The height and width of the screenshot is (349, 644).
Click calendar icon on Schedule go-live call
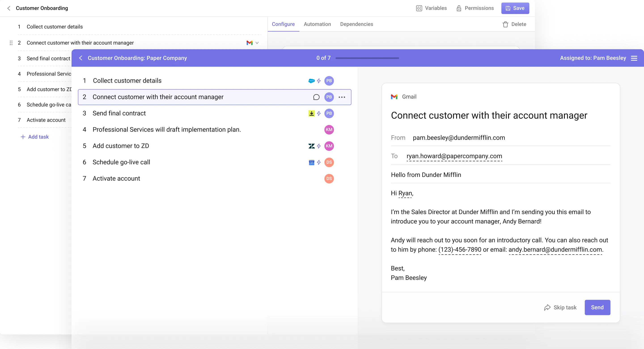pyautogui.click(x=311, y=162)
